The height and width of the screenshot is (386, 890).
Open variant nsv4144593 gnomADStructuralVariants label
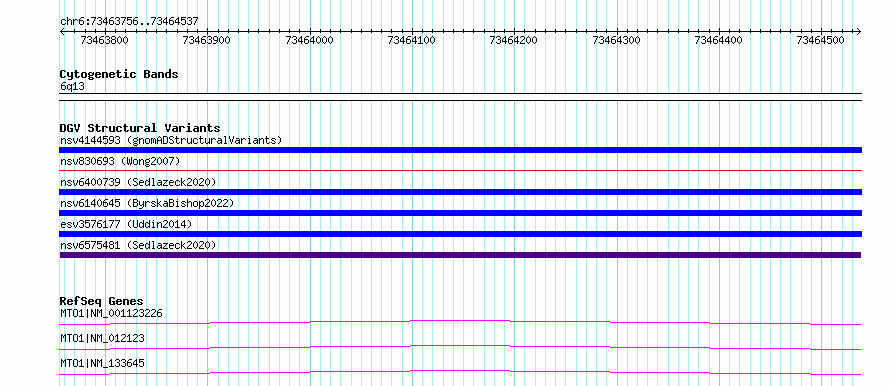click(x=171, y=140)
